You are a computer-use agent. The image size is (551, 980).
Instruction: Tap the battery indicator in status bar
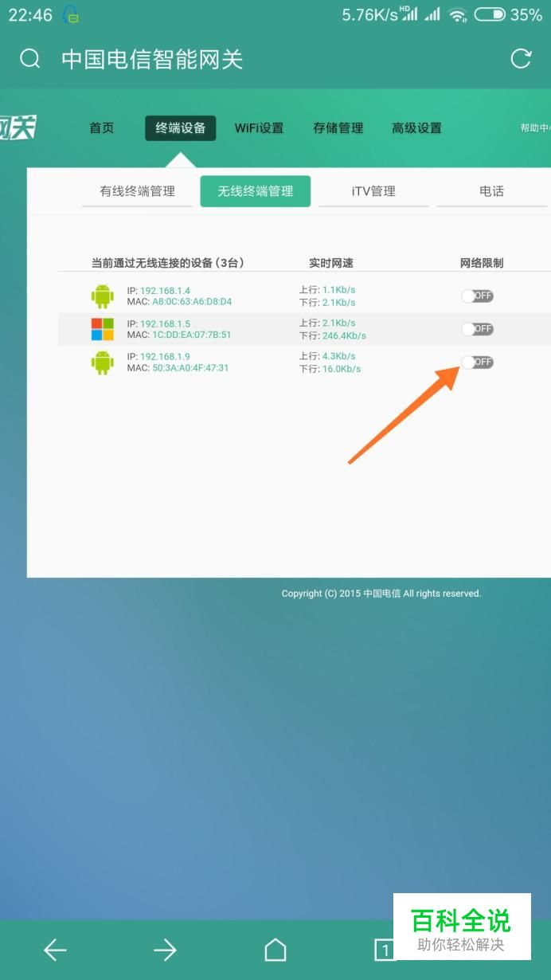click(x=490, y=14)
